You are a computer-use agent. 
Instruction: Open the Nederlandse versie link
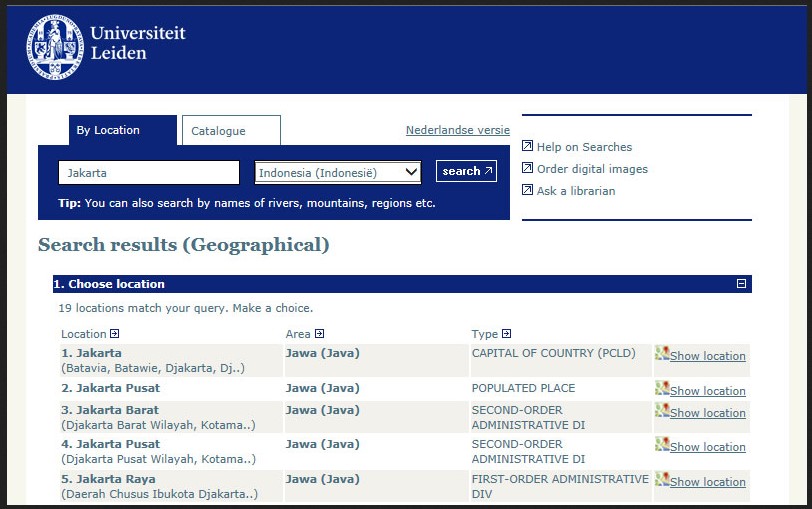pos(457,130)
